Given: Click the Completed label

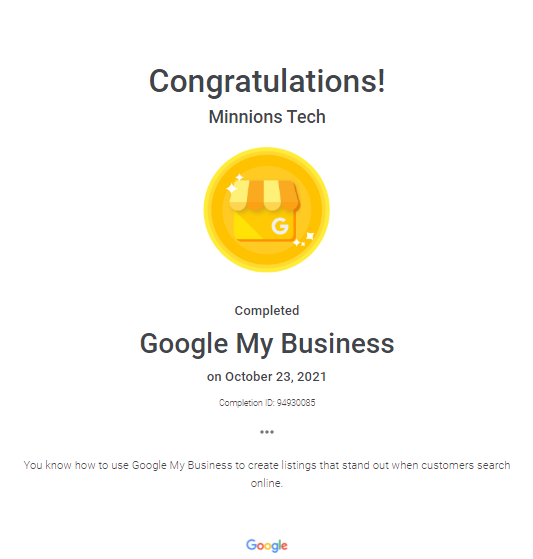Looking at the screenshot, I should (x=267, y=311).
